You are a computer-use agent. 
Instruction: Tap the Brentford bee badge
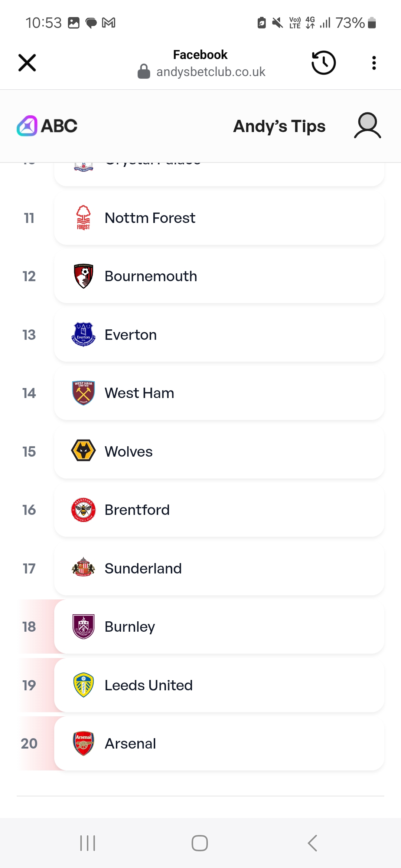84,510
